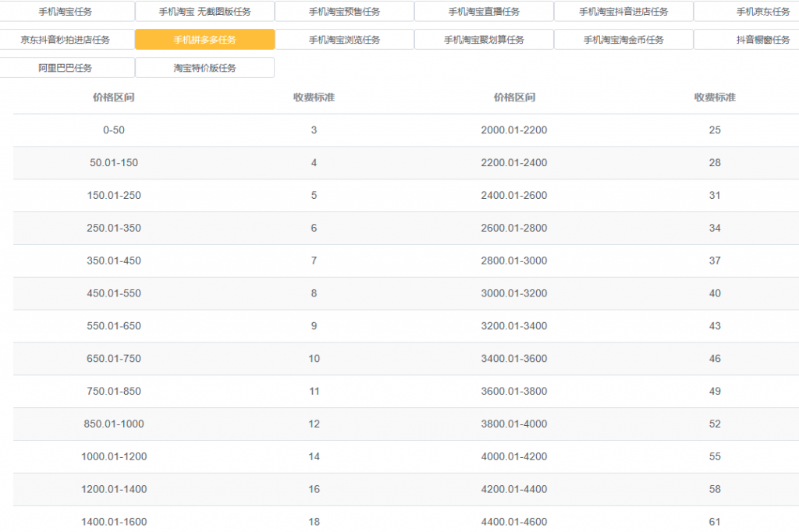Viewport: 799px width, 532px height.
Task: Click fee value 28 for 2200.01-2400
Action: click(x=715, y=162)
